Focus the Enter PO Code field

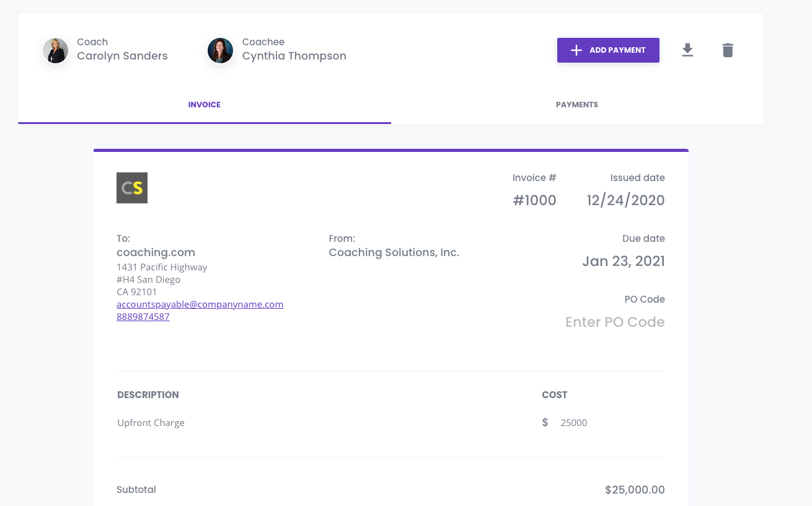(x=615, y=322)
